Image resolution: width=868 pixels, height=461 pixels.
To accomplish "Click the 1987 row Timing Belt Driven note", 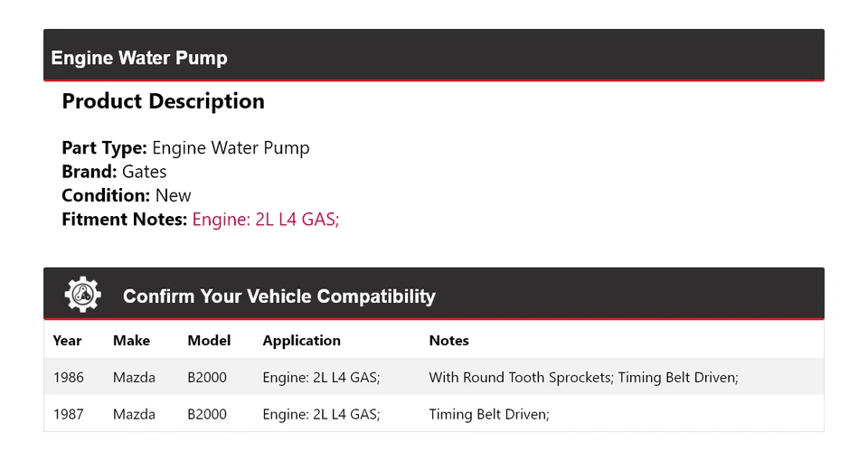I will [x=488, y=414].
